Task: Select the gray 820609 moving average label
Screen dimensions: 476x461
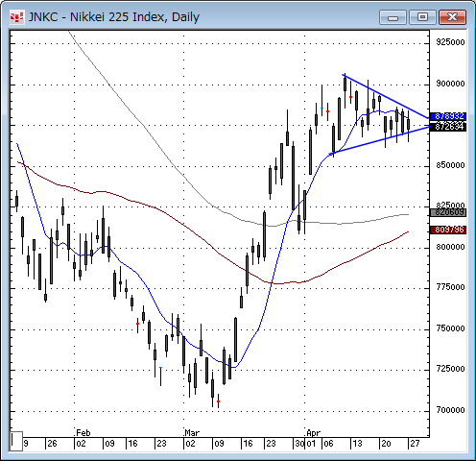Action: (x=448, y=212)
